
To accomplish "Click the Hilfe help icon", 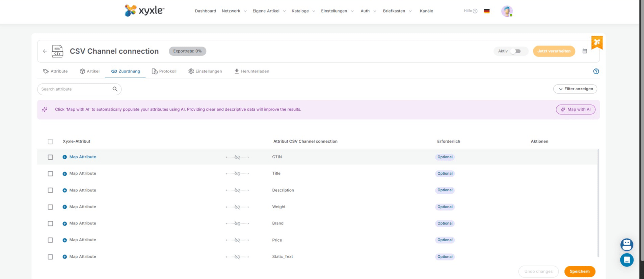I will click(x=475, y=11).
